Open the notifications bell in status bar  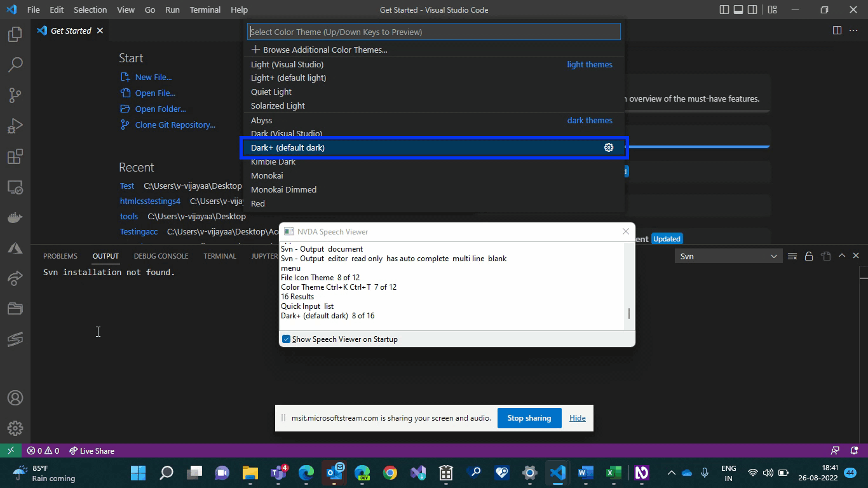855,451
